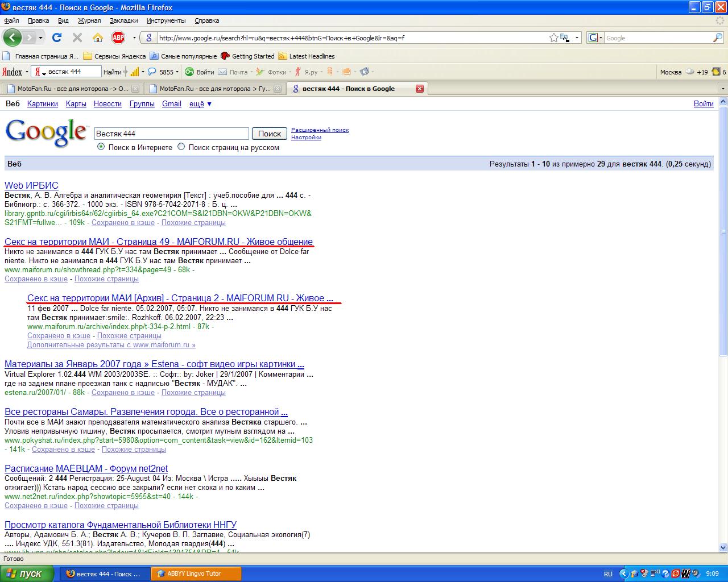Open the search engine selector dropdown
This screenshot has height=582, width=728.
pyautogui.click(x=599, y=38)
